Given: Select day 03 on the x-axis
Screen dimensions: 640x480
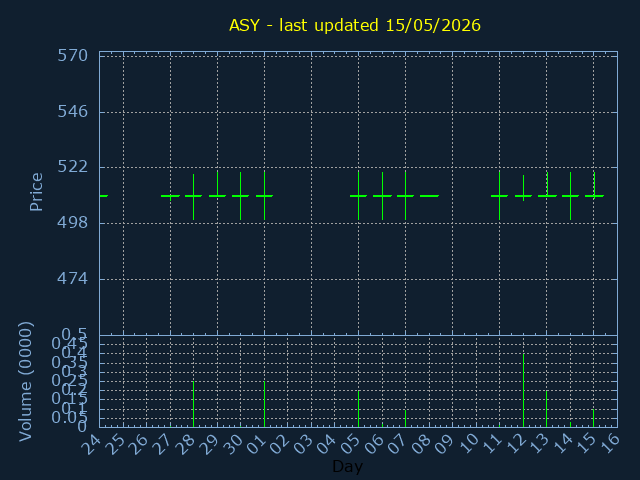Looking at the screenshot, I should [x=303, y=443].
